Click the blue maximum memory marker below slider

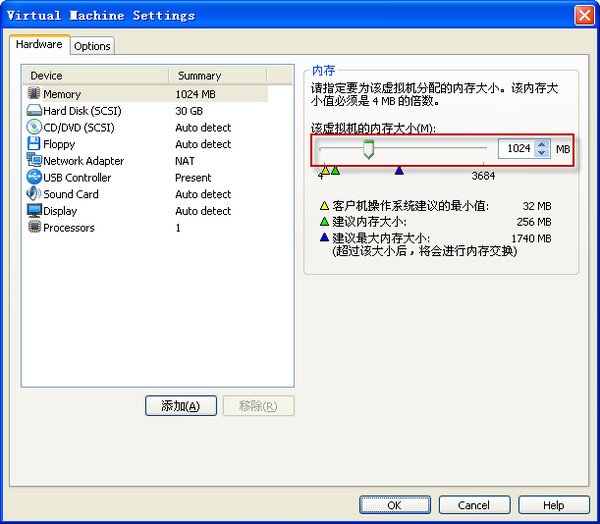coord(399,170)
